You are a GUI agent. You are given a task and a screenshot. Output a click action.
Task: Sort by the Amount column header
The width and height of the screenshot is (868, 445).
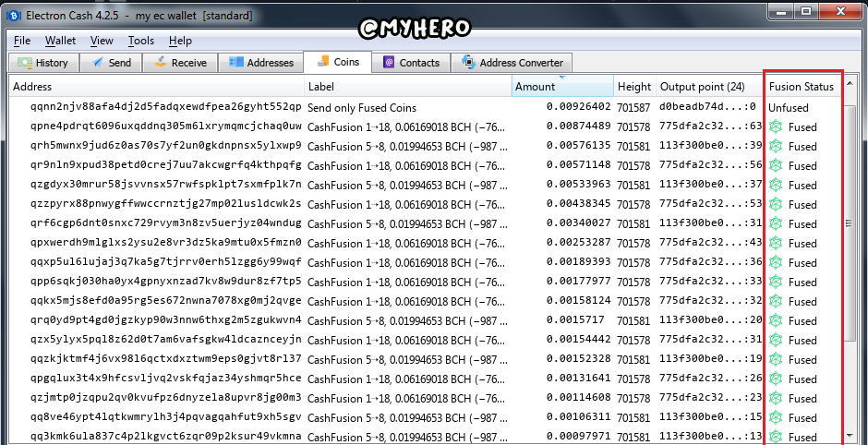click(562, 87)
